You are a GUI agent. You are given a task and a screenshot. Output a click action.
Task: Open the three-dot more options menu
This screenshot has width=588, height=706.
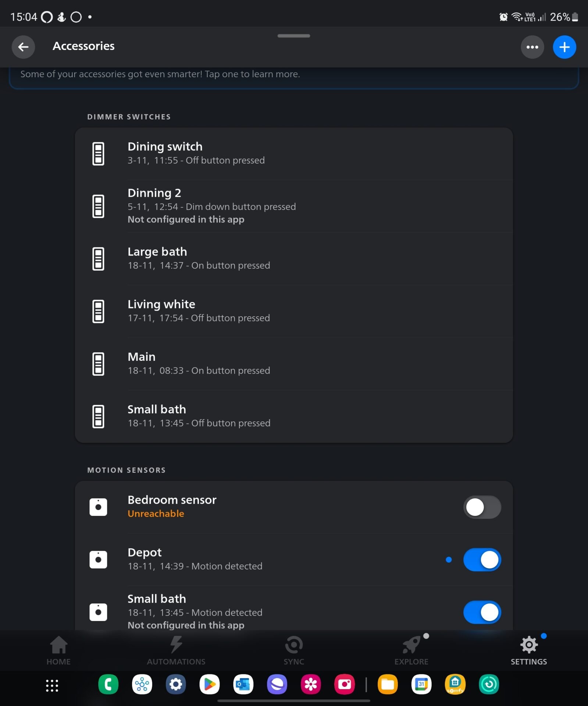pos(532,47)
